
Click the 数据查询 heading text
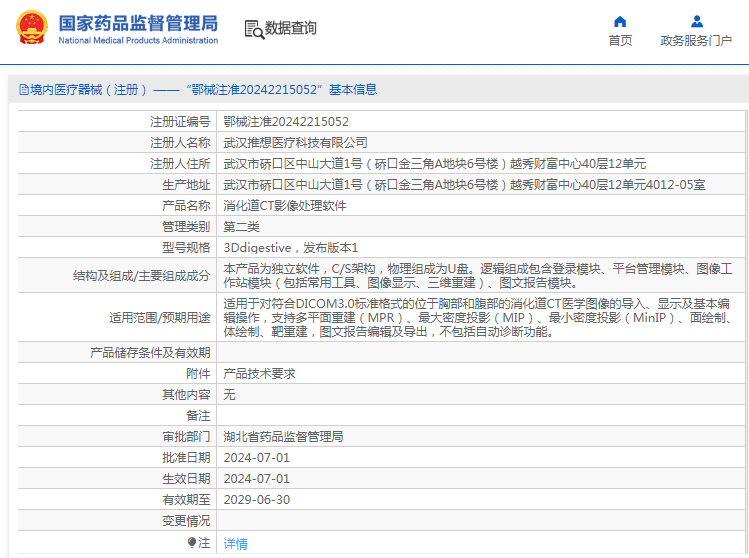pyautogui.click(x=290, y=28)
